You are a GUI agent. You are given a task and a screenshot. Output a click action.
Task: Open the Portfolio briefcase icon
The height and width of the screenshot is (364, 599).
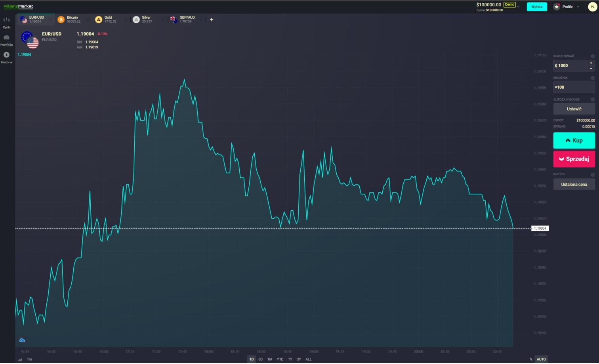point(6,38)
